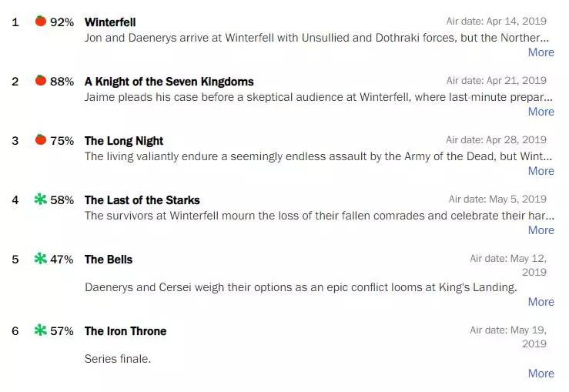Screen dimensions: 569x392
Task: Click More link for The Bells episode
Action: click(x=541, y=302)
